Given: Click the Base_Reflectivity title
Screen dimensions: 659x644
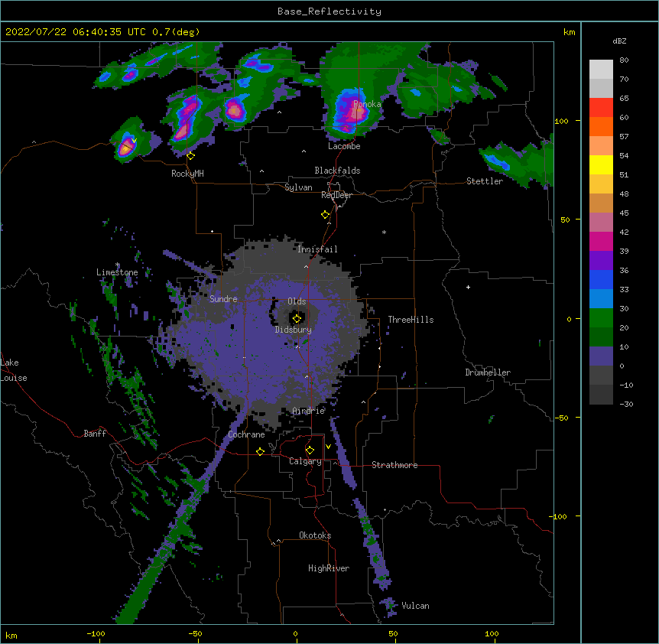Looking at the screenshot, I should (x=329, y=11).
